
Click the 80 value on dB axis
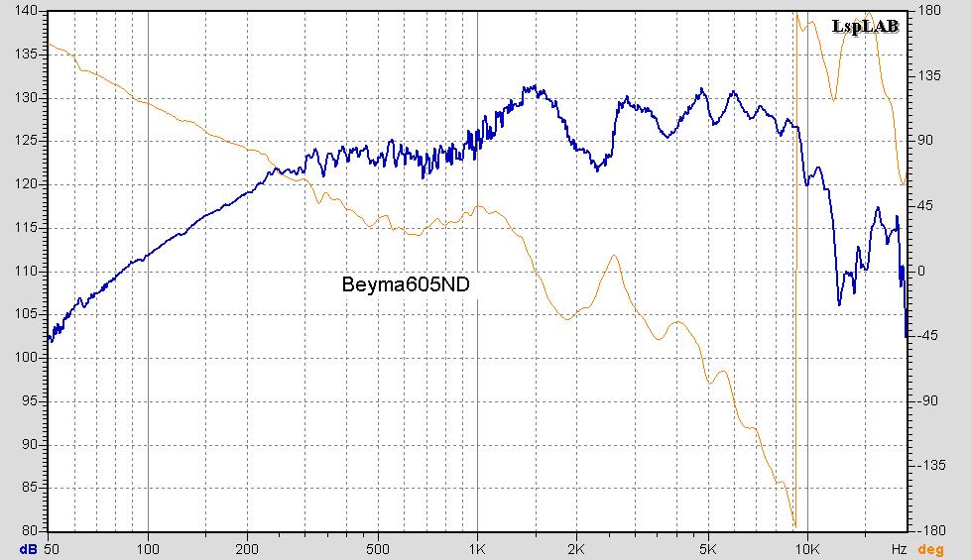(29, 531)
